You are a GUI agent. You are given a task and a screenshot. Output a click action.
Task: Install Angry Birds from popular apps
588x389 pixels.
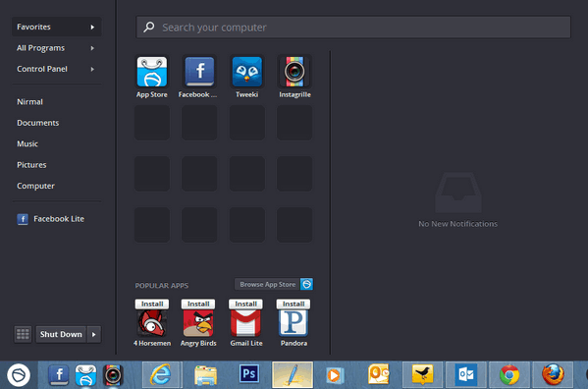198,304
